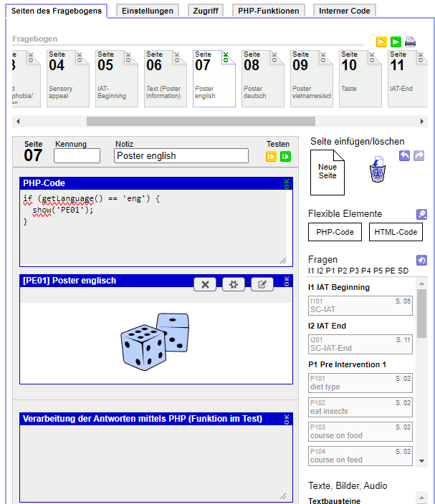435x504 pixels.
Task: Select page 11 IAT-End thumbnail
Action: point(408,79)
